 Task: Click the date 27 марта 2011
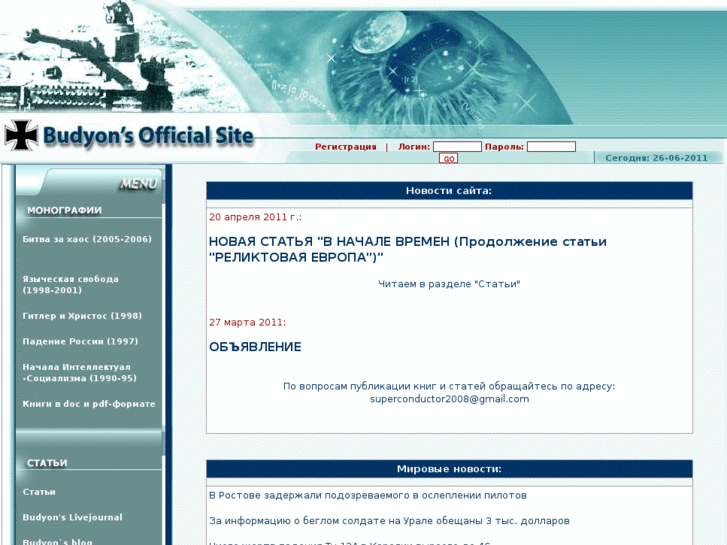coord(247,322)
